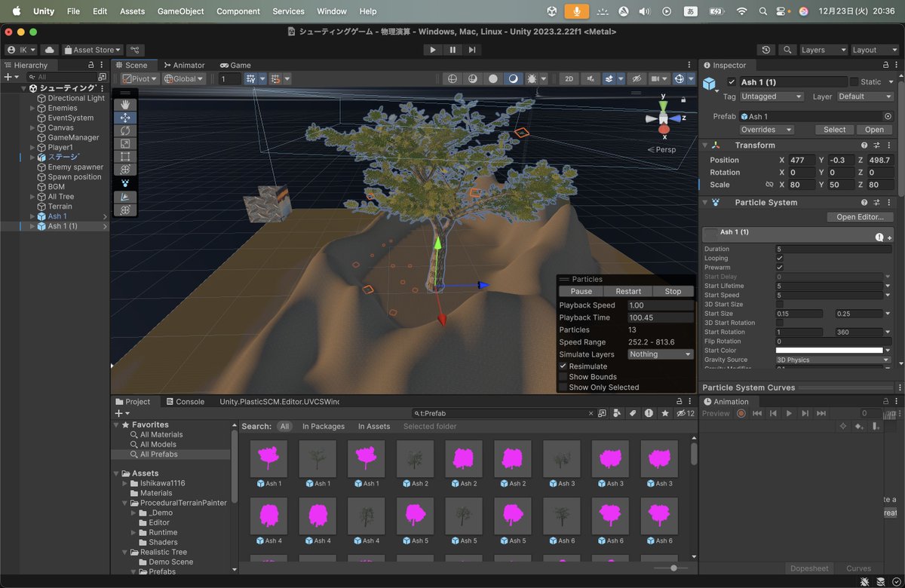
Task: Open the Undo History icon
Action: tap(766, 50)
